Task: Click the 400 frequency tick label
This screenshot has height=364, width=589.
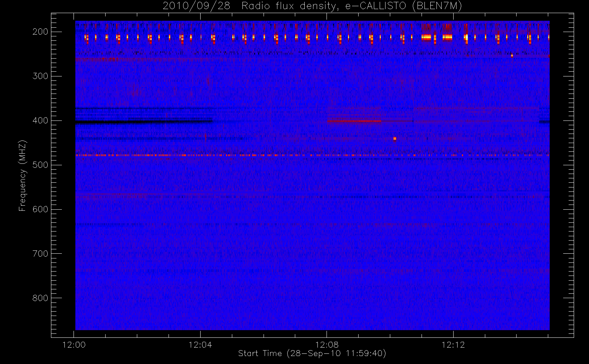Action: pyautogui.click(x=40, y=120)
